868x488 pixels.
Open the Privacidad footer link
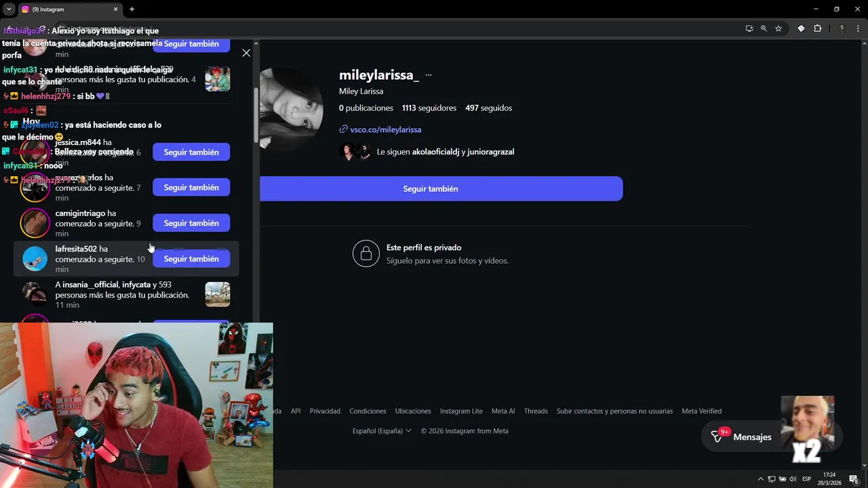tap(325, 411)
